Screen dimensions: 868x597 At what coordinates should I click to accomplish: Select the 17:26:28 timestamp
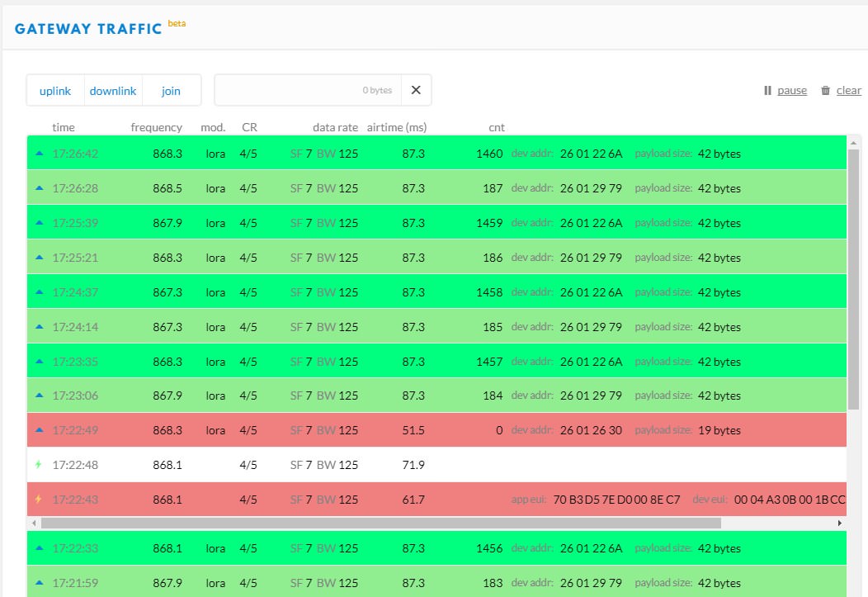pyautogui.click(x=75, y=188)
